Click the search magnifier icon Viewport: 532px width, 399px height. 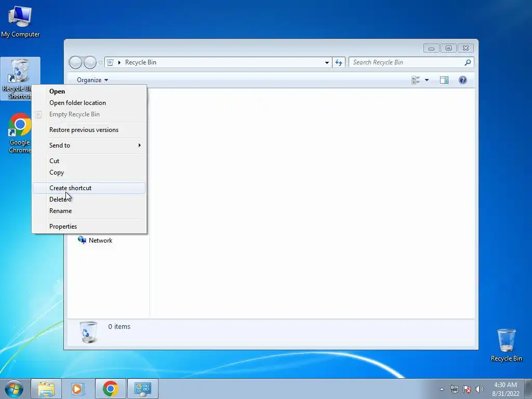pyautogui.click(x=468, y=62)
